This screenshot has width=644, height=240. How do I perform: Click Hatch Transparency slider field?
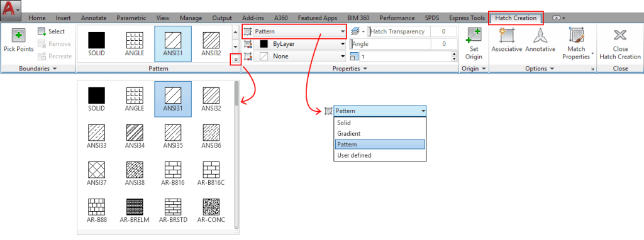(399, 31)
